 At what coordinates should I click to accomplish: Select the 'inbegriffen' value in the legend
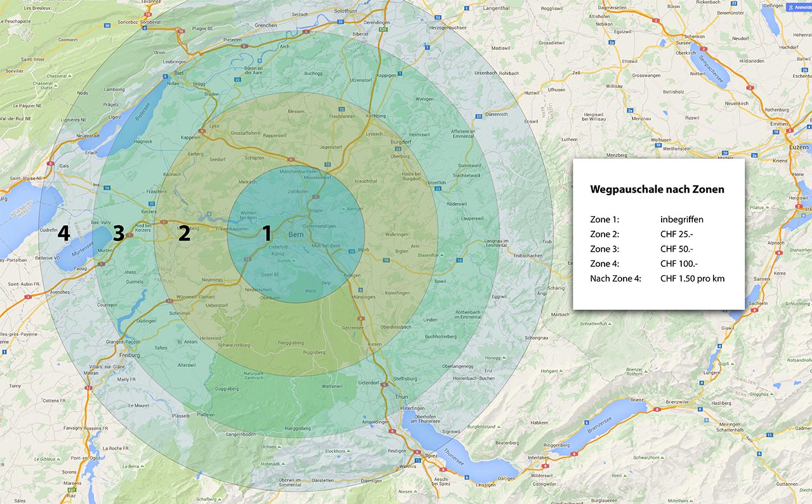click(x=682, y=219)
